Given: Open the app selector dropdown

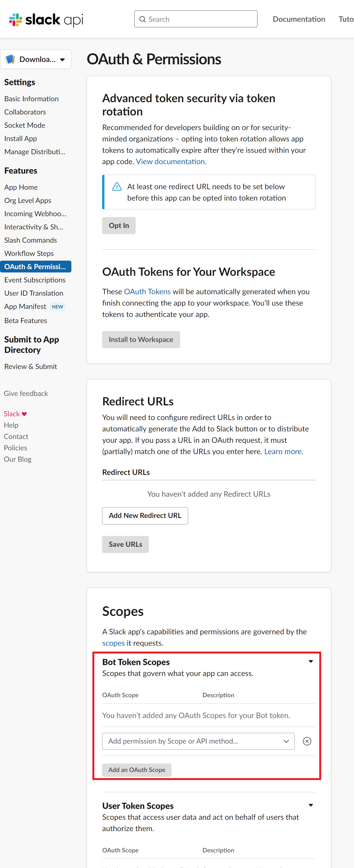Looking at the screenshot, I should click(36, 59).
